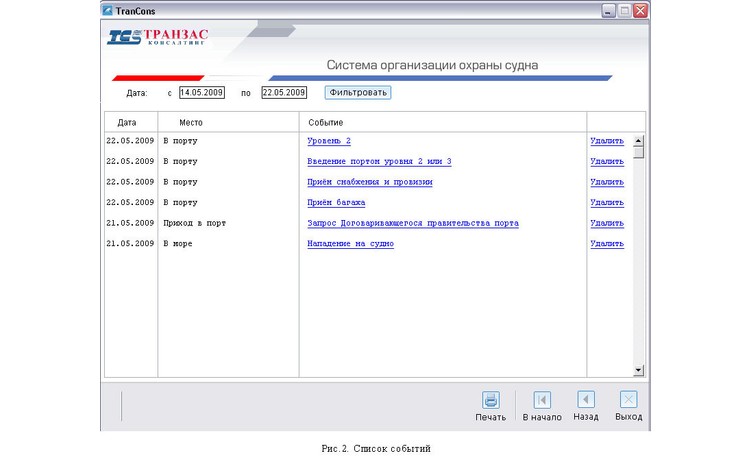Click the 'Фильтровать' filter button
This screenshot has height=460, width=750.
(x=357, y=93)
